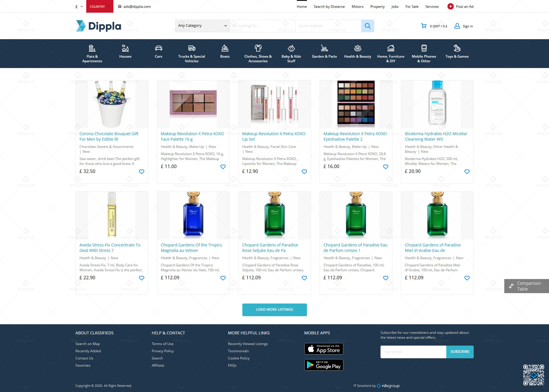Screen dimensions: 549x392
Task: Open the Cars category icon
Action: pyautogui.click(x=158, y=48)
